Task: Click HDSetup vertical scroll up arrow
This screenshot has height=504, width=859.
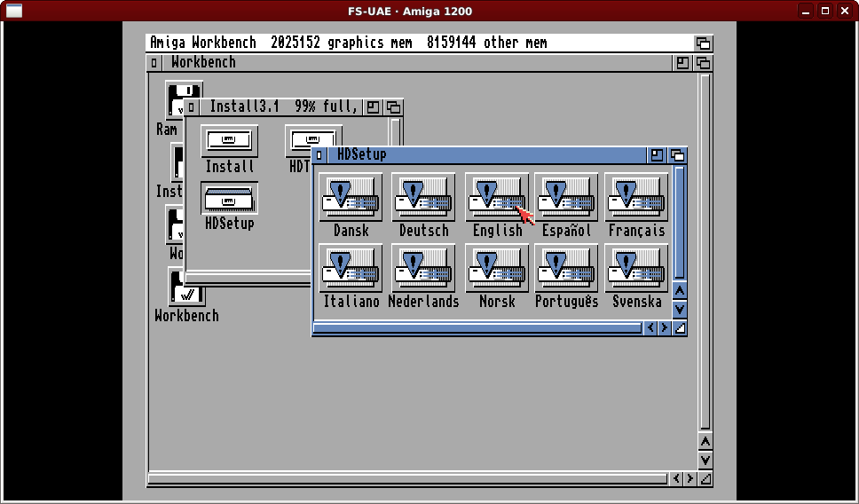Action: [680, 290]
